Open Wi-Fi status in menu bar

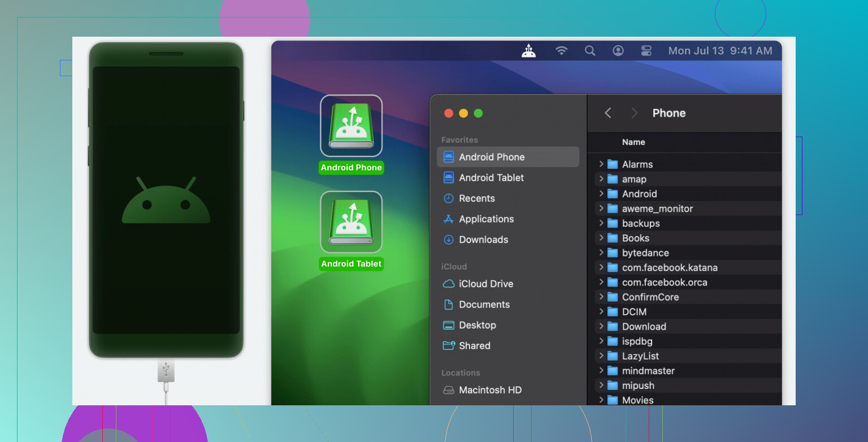coord(561,51)
